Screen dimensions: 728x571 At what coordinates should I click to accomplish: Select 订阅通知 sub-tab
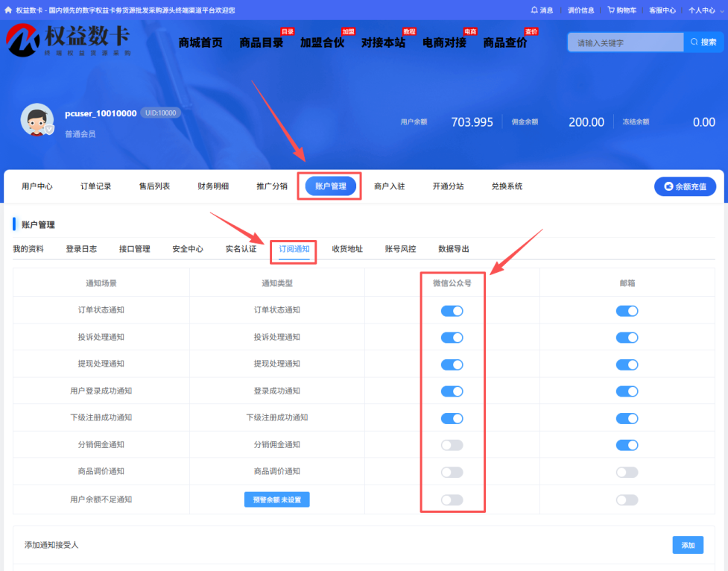[294, 249]
